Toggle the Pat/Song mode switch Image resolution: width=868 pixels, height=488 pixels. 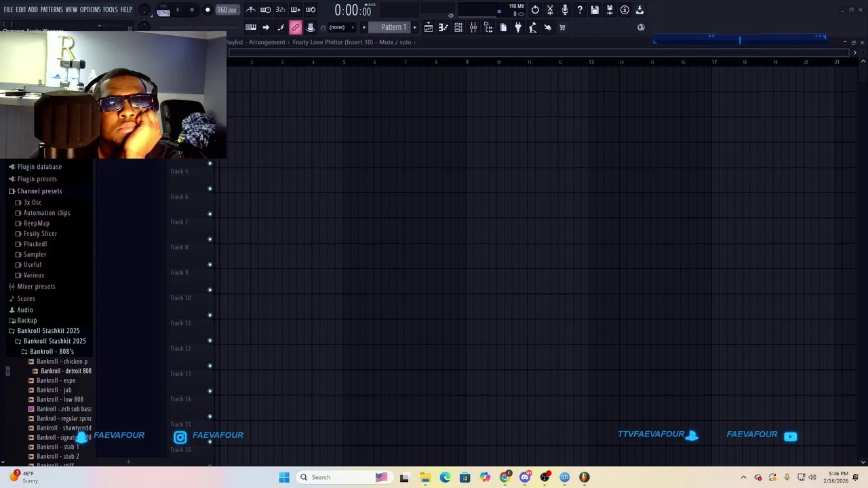[x=163, y=10]
